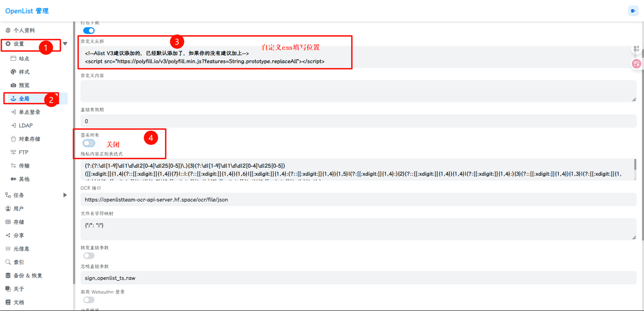The height and width of the screenshot is (311, 644).
Task: Open 元信息 metadata icon
Action: click(x=8, y=249)
